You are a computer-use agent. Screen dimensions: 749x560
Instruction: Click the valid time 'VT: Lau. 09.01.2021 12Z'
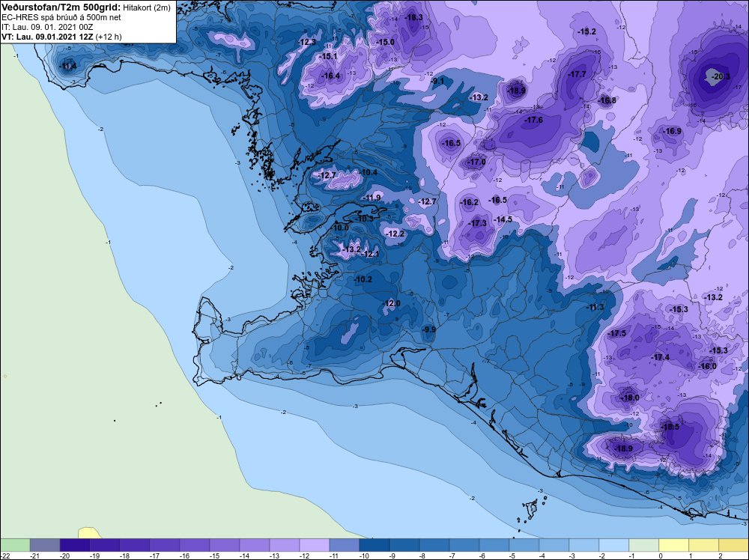coord(47,37)
